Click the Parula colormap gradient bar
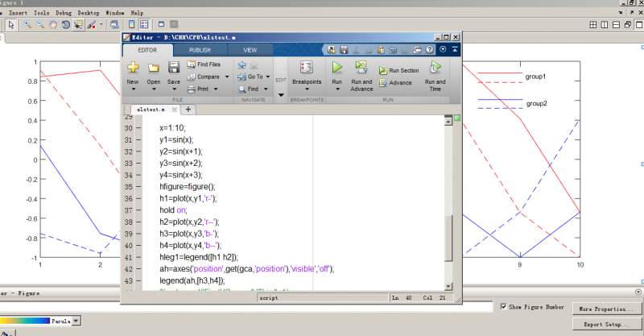 (x=25, y=321)
